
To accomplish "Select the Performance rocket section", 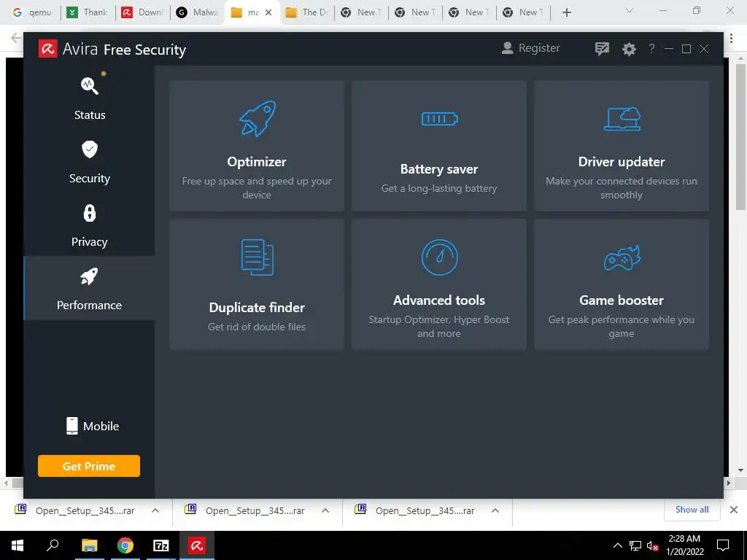I will click(x=90, y=288).
